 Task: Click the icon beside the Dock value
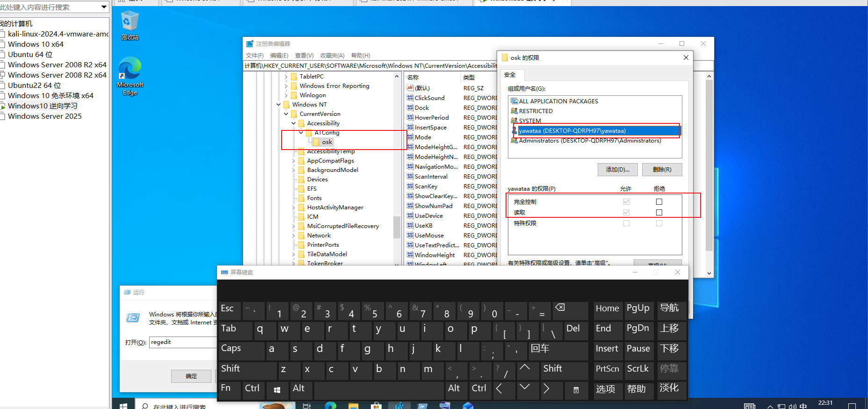(x=410, y=108)
